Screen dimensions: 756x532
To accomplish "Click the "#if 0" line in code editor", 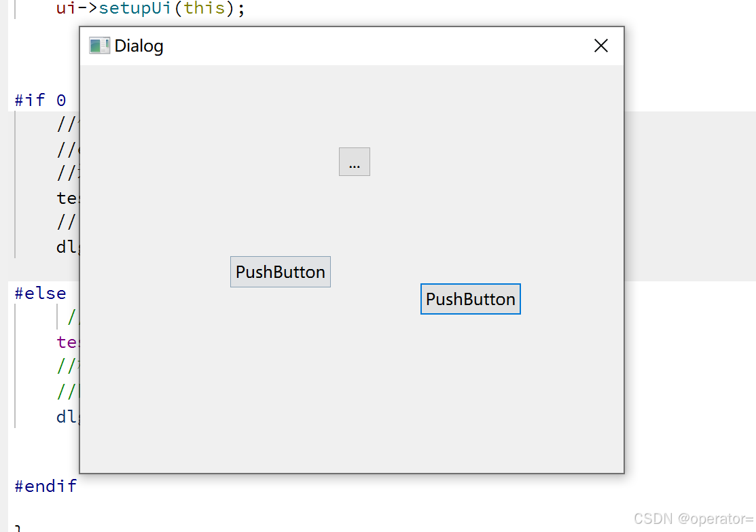I will [40, 101].
